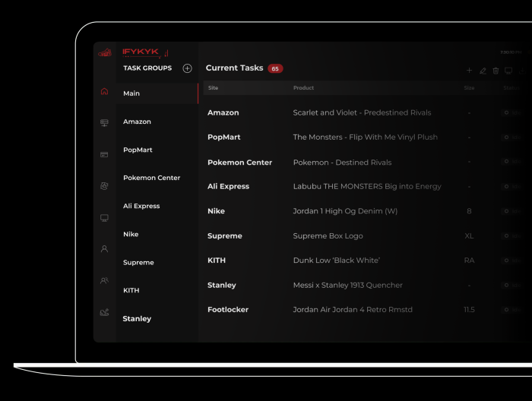Add a new task group with the plus icon
The width and height of the screenshot is (532, 401).
coord(187,68)
